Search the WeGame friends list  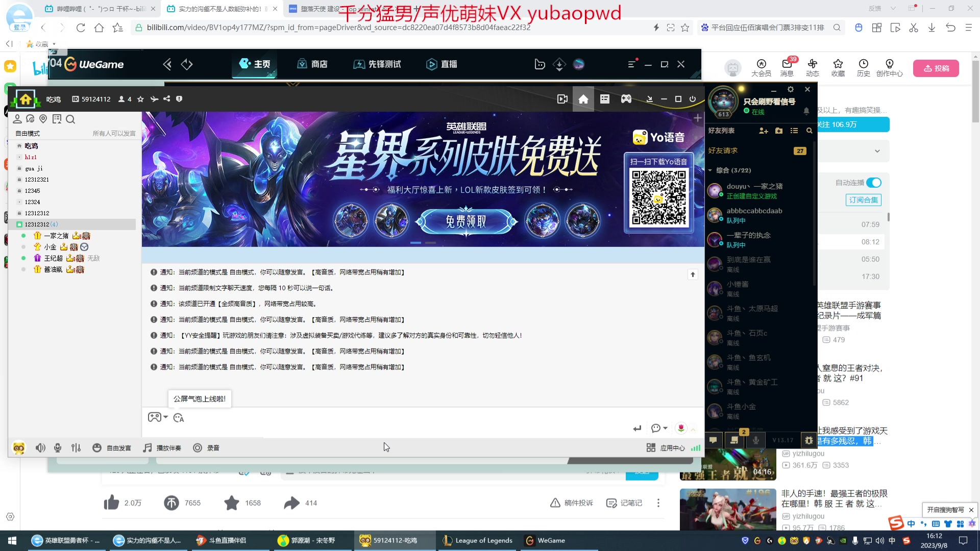tap(809, 131)
